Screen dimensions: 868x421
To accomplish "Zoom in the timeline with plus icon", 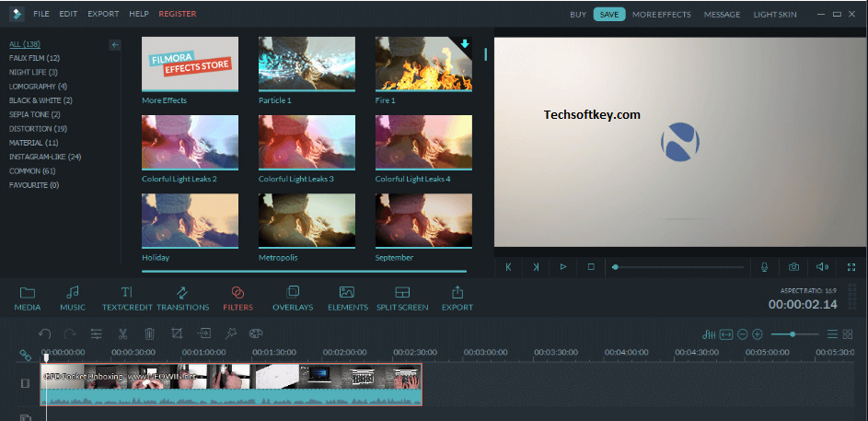I will (x=758, y=334).
